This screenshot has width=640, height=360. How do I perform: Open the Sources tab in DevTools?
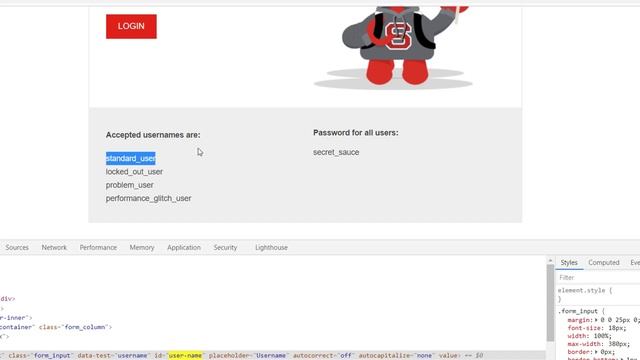(17, 247)
